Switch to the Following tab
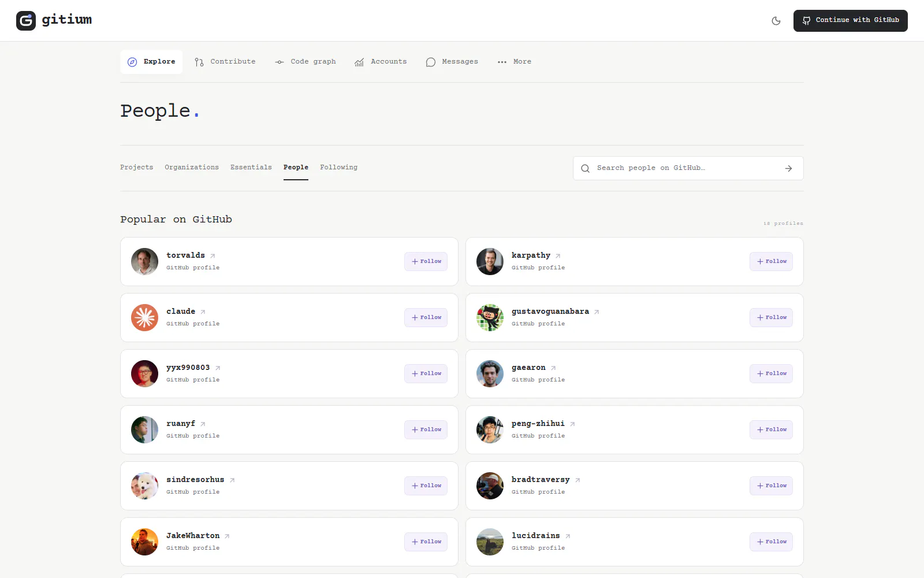The width and height of the screenshot is (924, 578). [x=339, y=168]
